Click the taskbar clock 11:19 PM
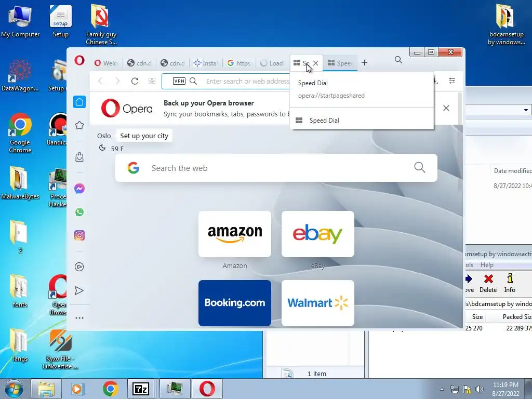 point(505,385)
